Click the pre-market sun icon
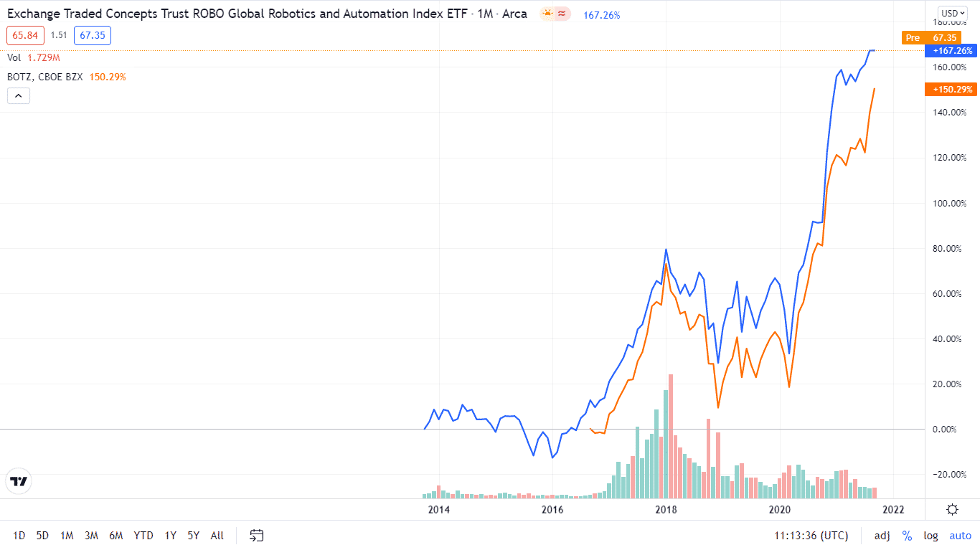Screen dimensions: 980x550 547,13
